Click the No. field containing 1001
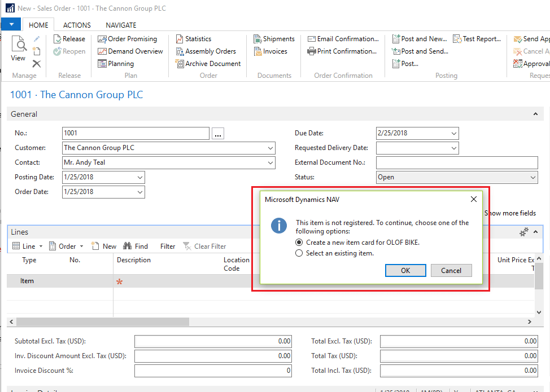This screenshot has width=550, height=392. [x=136, y=134]
